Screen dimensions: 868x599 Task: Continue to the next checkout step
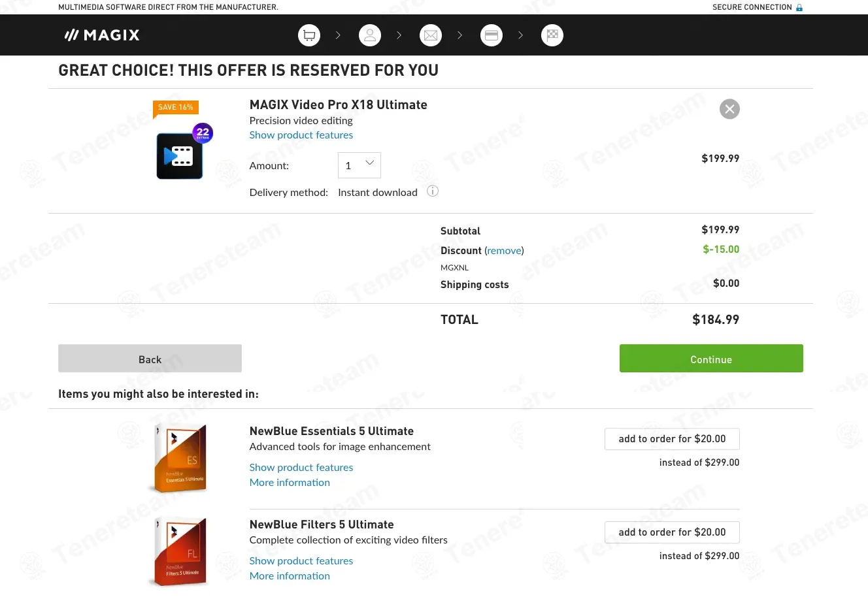pos(711,359)
